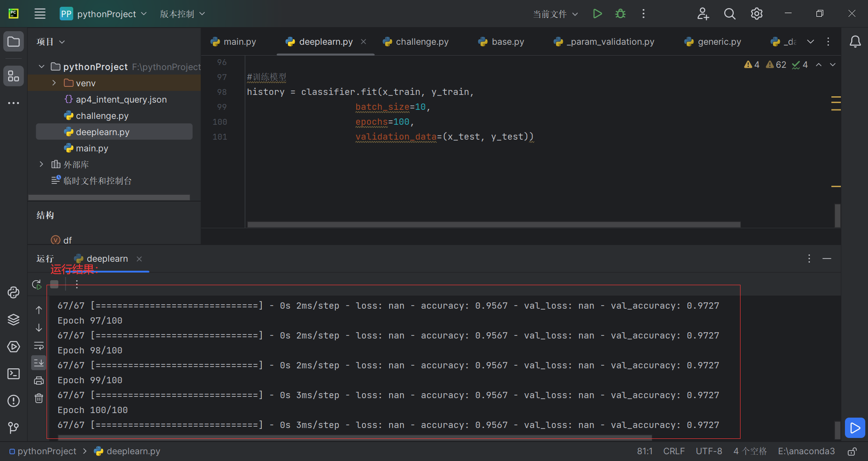Expand the venv folder
This screenshot has height=461, width=868.
(x=54, y=83)
